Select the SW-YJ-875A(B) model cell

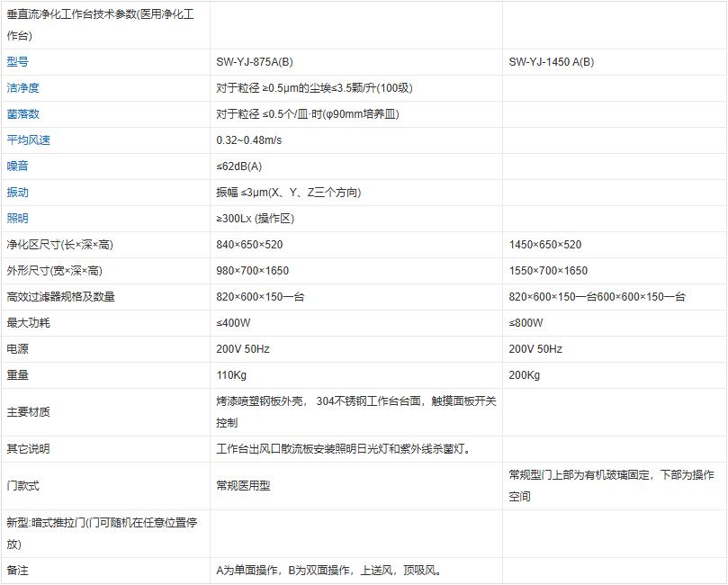254,62
